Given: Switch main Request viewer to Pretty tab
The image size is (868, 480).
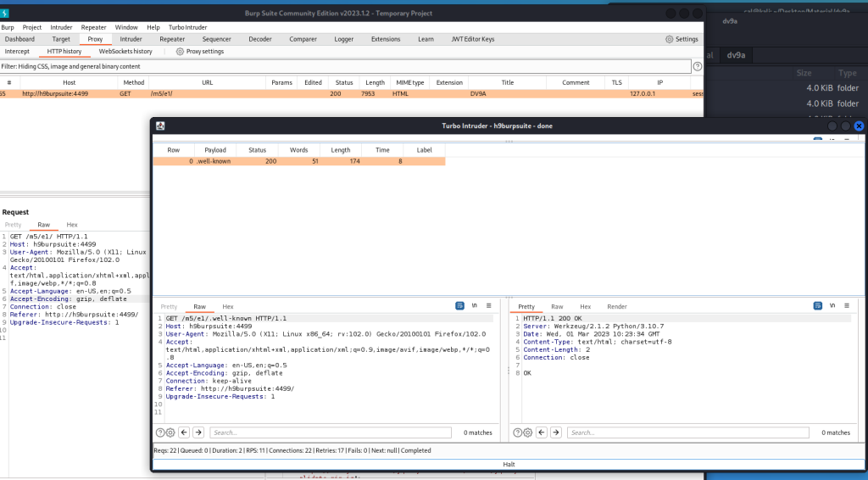Looking at the screenshot, I should 14,225.
